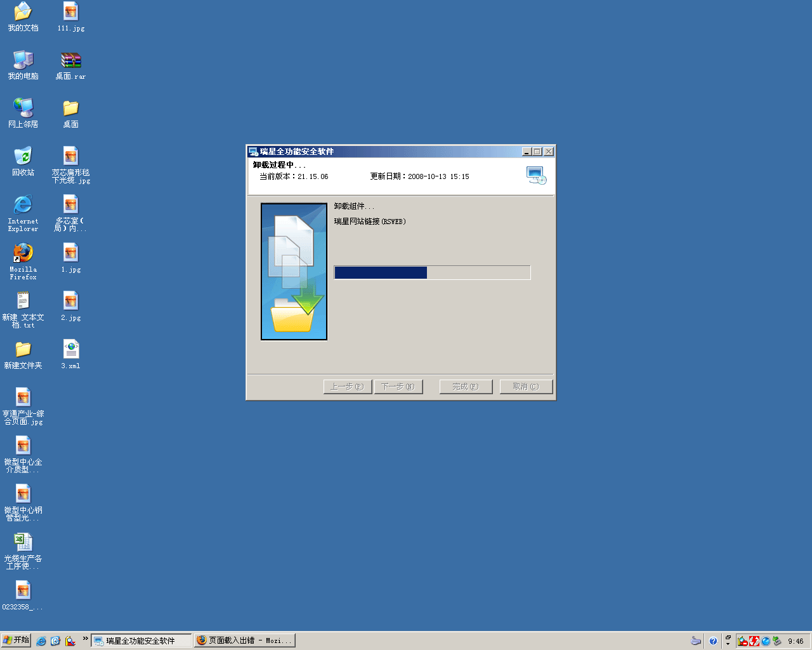Select the Mozilla Firefox desktop shortcut
Image resolution: width=812 pixels, height=650 pixels.
23,262
